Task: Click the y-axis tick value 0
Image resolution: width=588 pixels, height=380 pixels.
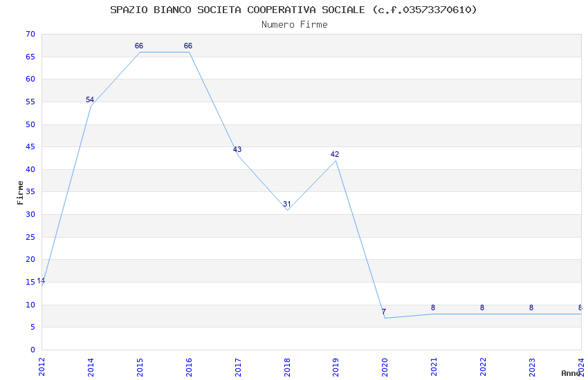Action: click(x=33, y=350)
